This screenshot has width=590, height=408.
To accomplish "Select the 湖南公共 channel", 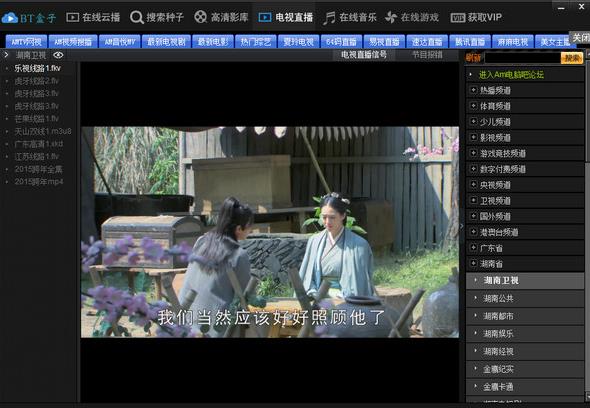I will point(525,299).
